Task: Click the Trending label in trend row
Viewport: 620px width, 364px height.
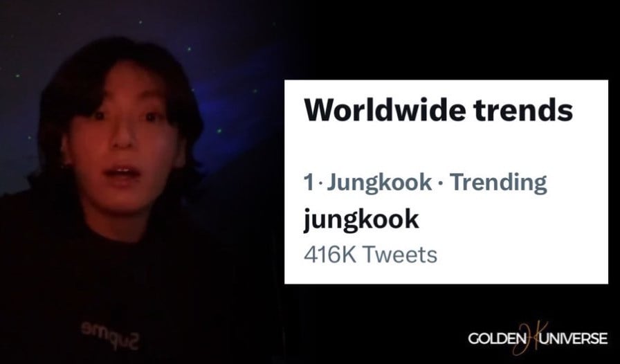Action: 498,183
